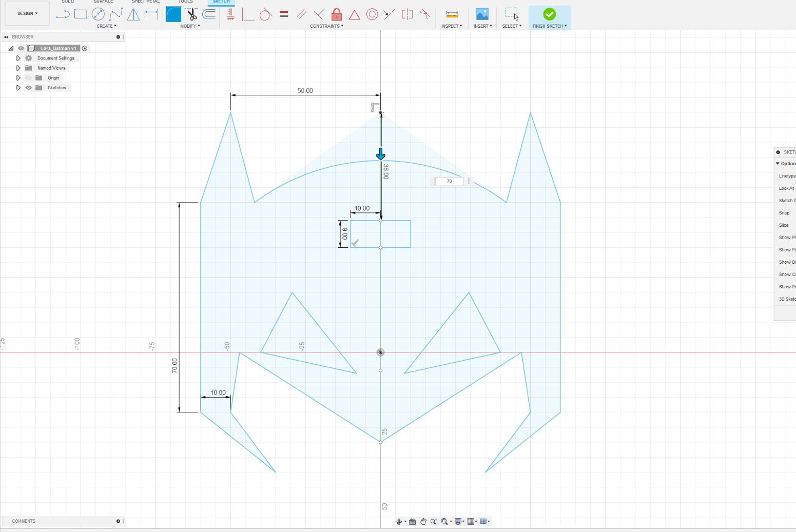Activate the Pan hand tool
The height and width of the screenshot is (532, 796).
423,521
